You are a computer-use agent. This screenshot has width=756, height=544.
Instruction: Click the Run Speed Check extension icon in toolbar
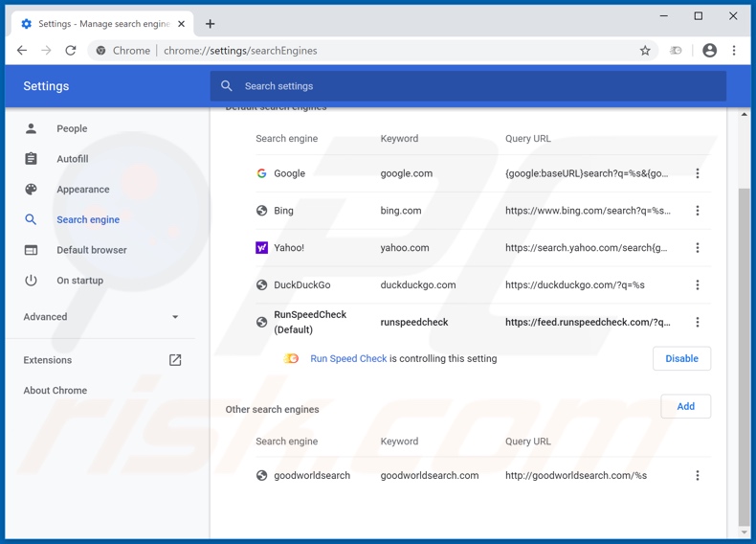click(x=676, y=51)
